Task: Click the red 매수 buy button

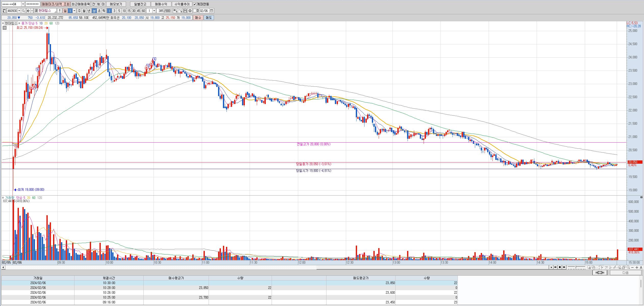Action: coord(198,18)
